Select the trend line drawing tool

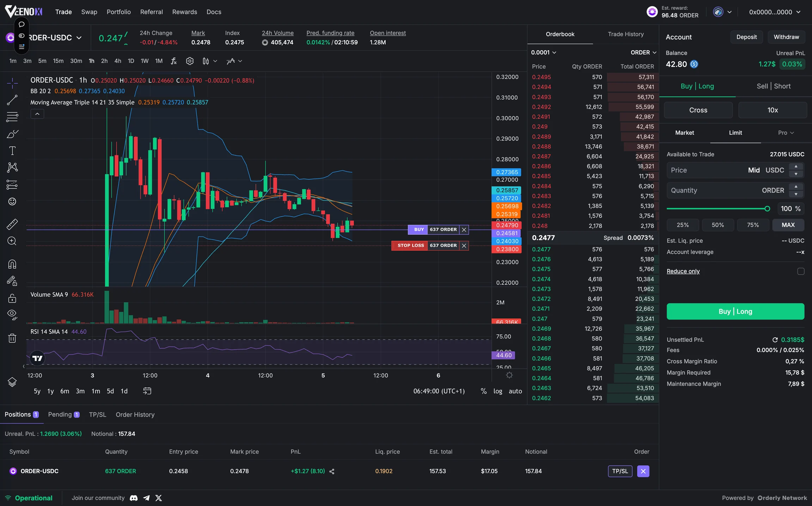point(12,100)
